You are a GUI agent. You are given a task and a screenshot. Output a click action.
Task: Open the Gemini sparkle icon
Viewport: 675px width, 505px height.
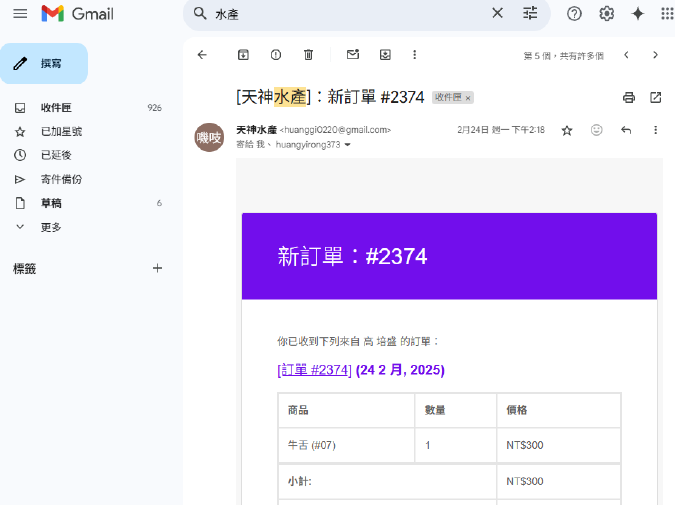tap(637, 14)
